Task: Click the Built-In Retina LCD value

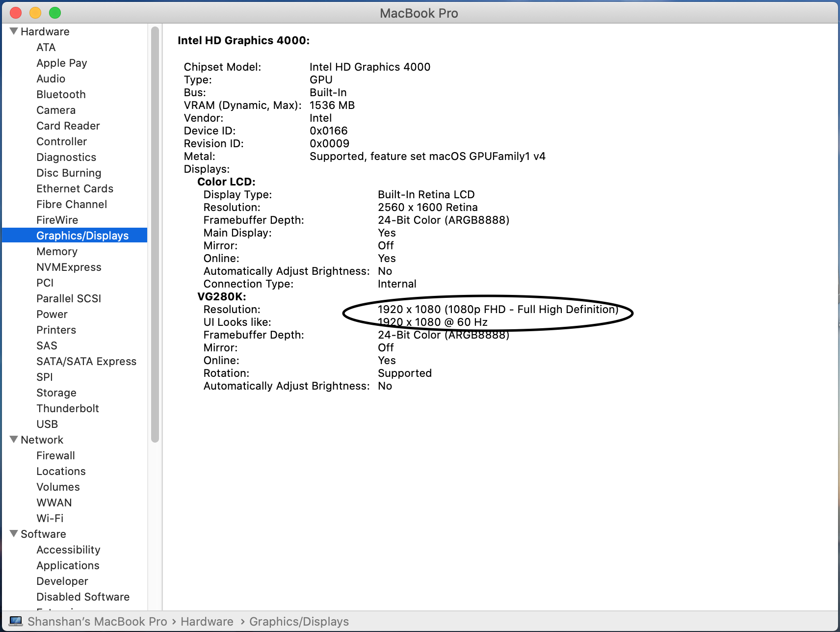Action: point(426,194)
